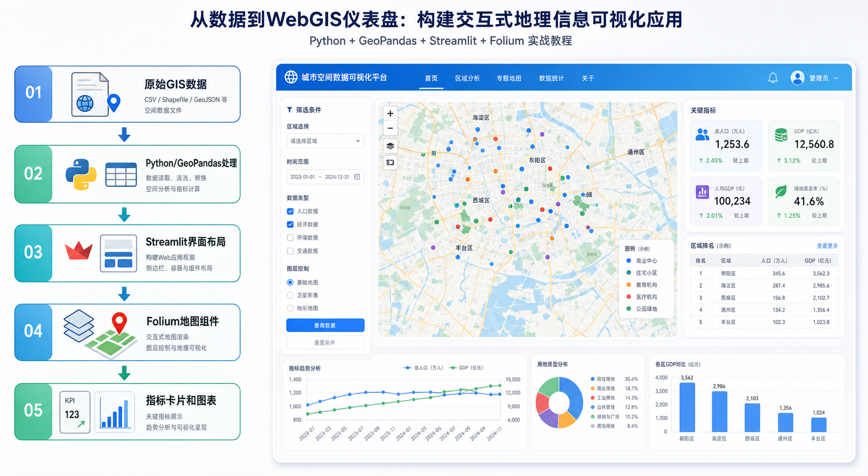
Task: Switch to the 区域分析 tab
Action: point(468,78)
